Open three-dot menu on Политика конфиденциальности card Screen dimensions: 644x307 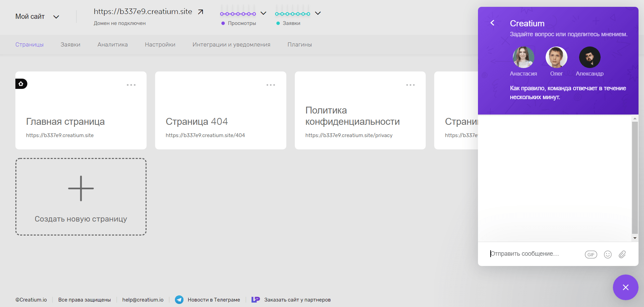tap(410, 85)
